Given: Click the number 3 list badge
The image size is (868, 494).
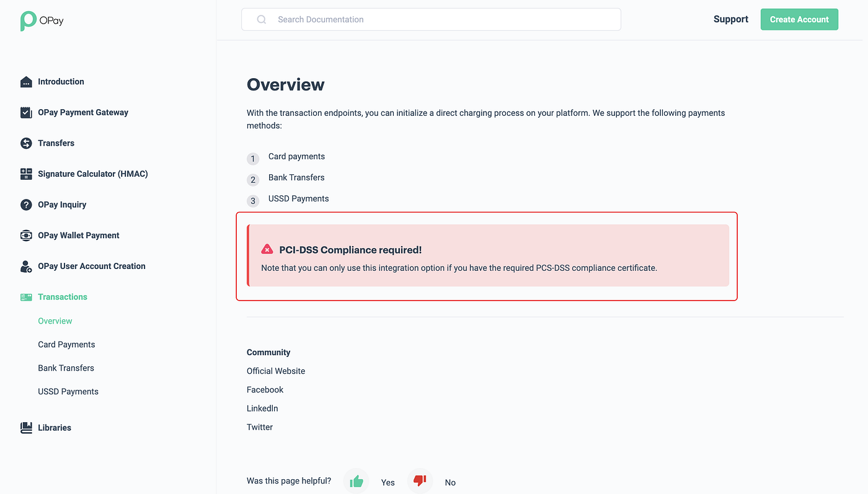Looking at the screenshot, I should [253, 201].
